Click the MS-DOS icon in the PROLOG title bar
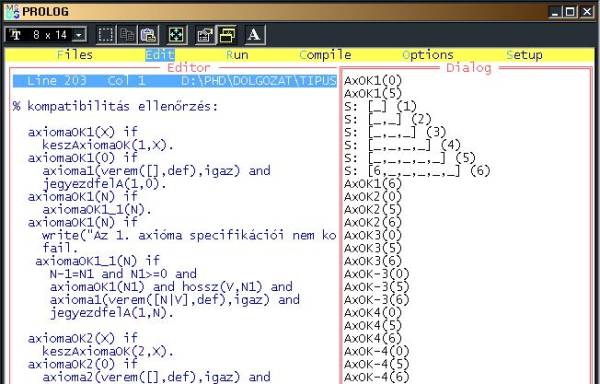 click(x=13, y=11)
